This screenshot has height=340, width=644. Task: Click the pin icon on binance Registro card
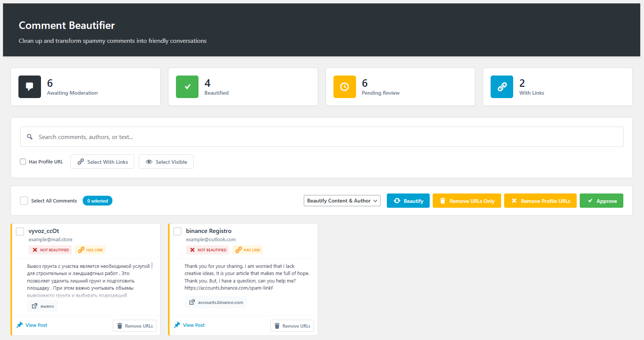177,325
